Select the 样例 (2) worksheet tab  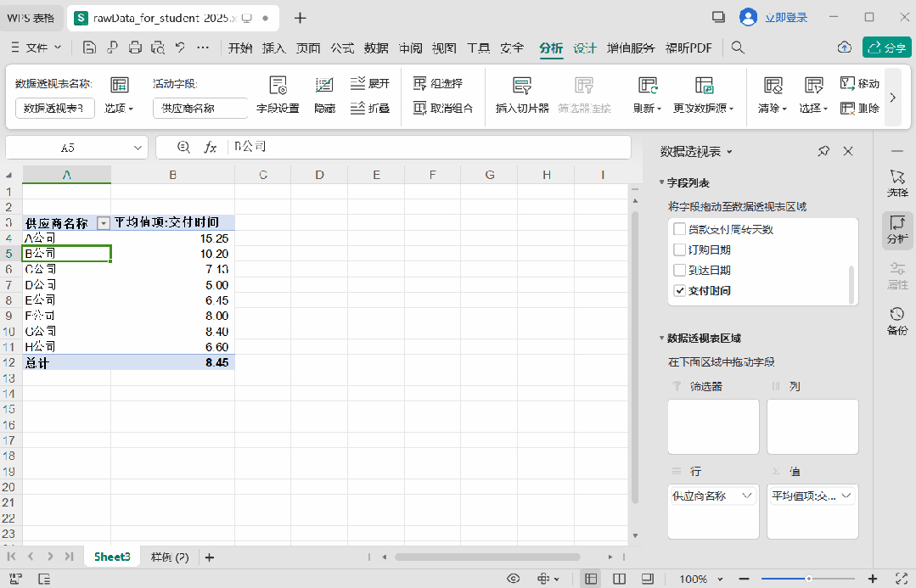(x=170, y=557)
